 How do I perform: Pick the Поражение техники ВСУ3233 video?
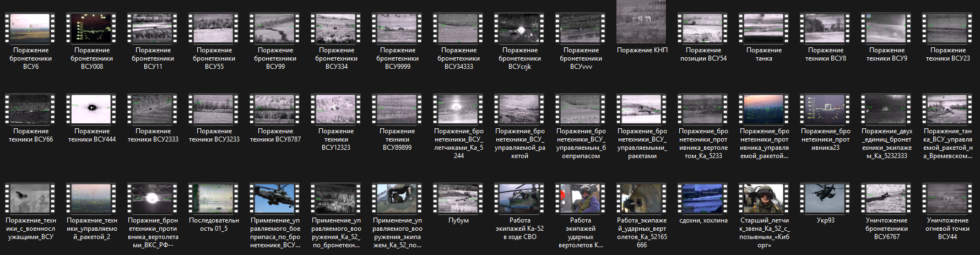point(214,109)
